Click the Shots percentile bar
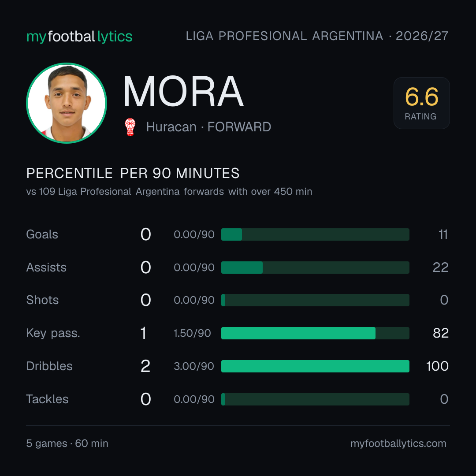476x476 pixels. click(315, 300)
